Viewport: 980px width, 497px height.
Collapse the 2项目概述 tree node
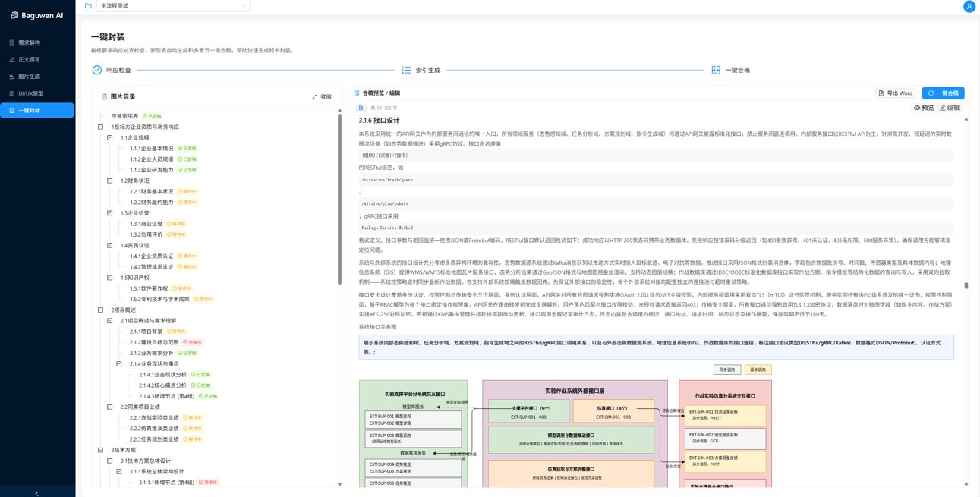pos(101,310)
